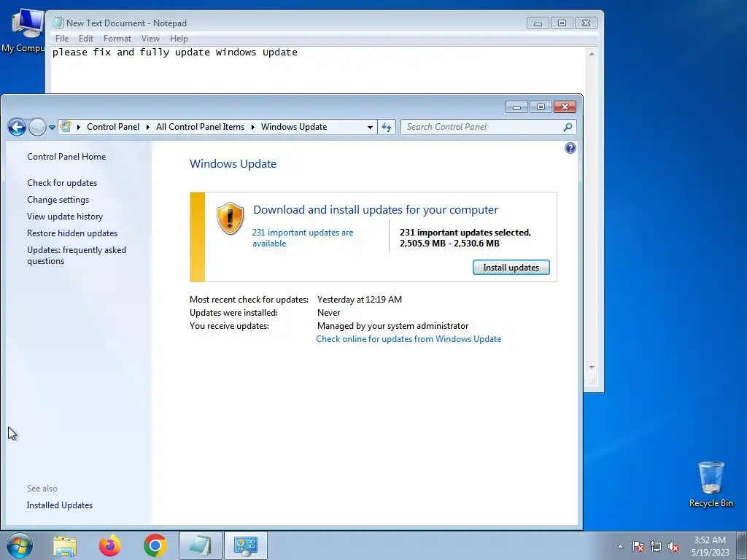Open Restore hidden updates

[x=72, y=233]
